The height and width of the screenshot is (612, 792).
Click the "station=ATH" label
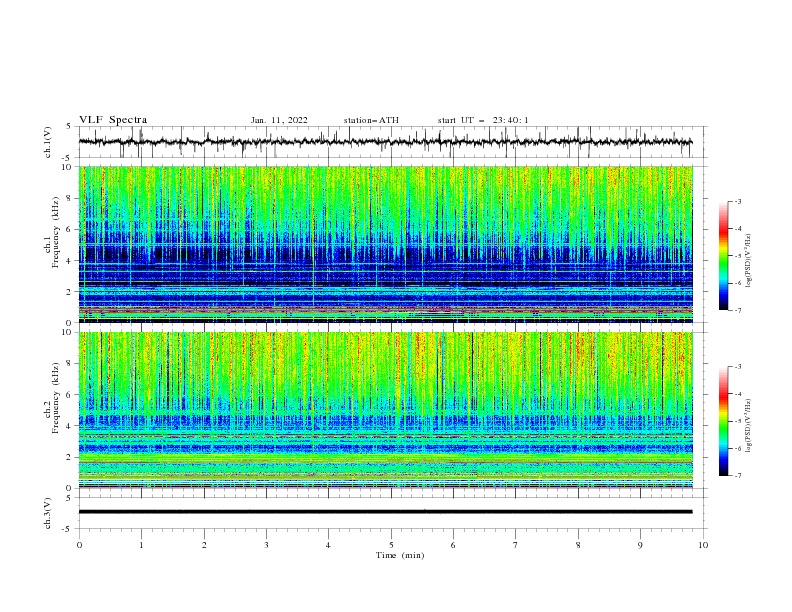[371, 120]
